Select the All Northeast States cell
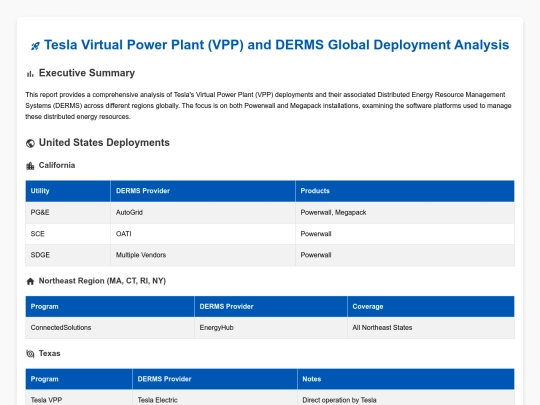Viewport: 540px width, 405px height. 431,328
